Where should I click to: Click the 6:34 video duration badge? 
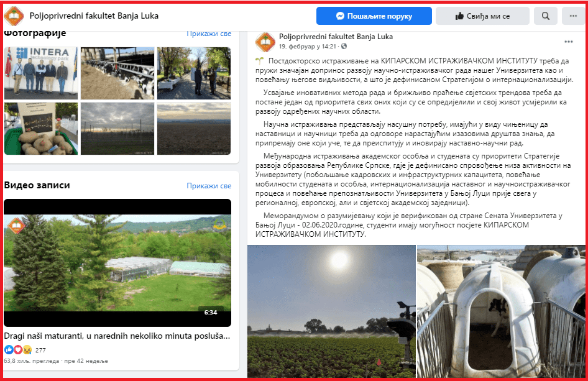click(211, 313)
